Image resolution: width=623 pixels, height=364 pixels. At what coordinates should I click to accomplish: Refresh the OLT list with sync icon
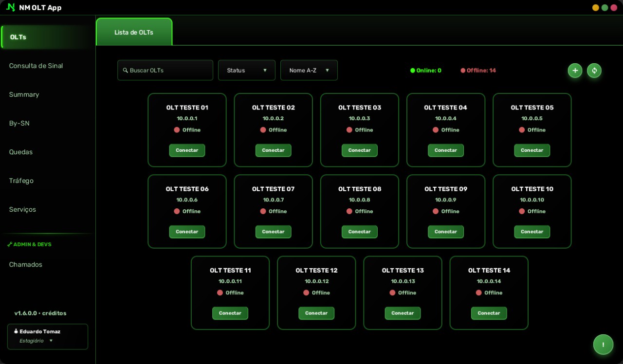click(594, 71)
